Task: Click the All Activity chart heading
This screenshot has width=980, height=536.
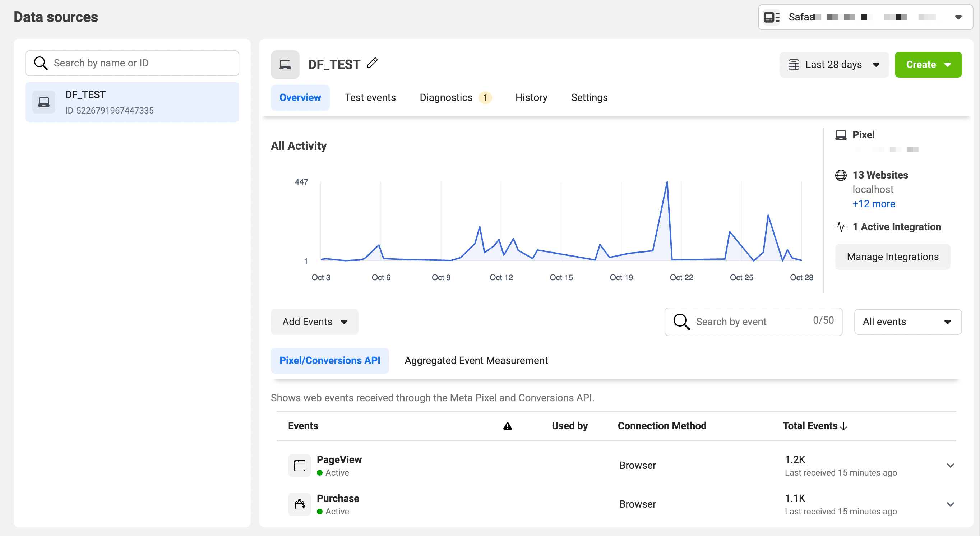Action: click(x=299, y=146)
